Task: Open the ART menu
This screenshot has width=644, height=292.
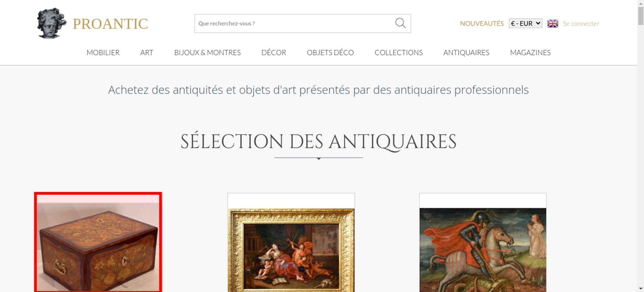Action: click(x=147, y=52)
